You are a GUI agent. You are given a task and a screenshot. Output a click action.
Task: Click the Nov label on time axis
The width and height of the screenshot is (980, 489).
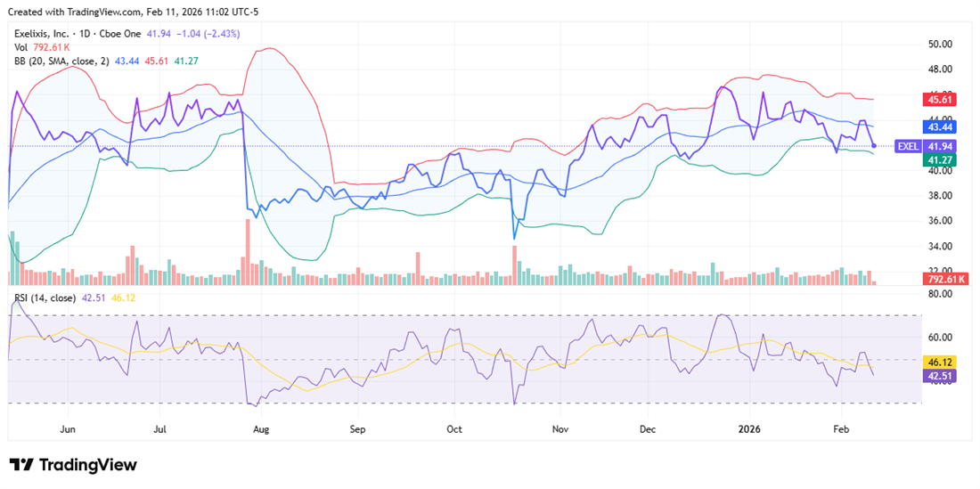(559, 428)
